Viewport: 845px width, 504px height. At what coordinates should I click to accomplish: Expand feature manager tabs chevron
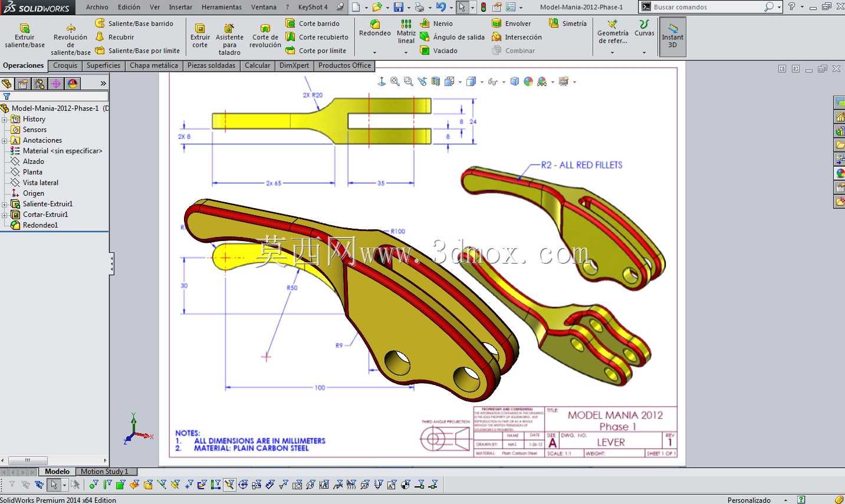pos(103,84)
